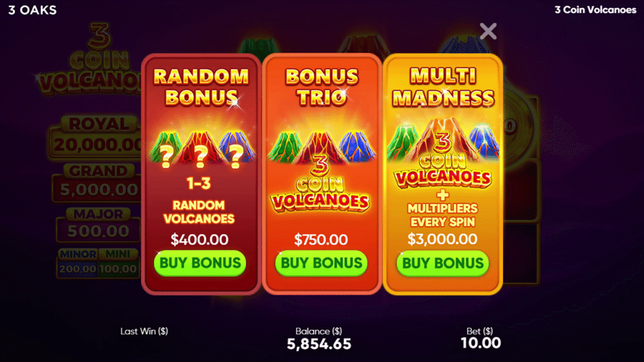Close the buy bonus popup

(x=488, y=31)
